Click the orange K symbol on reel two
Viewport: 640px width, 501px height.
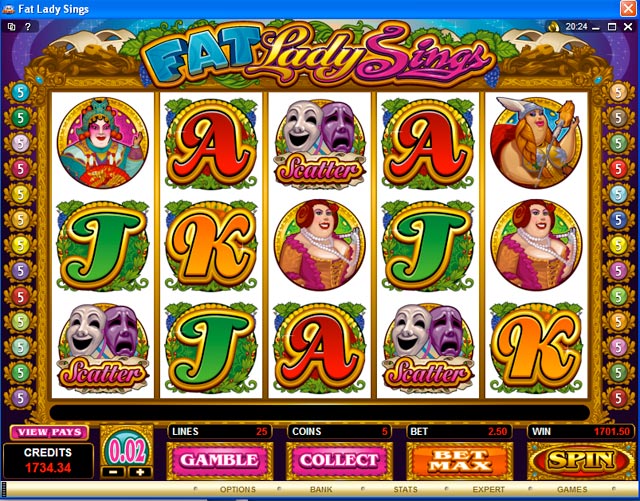coord(211,245)
